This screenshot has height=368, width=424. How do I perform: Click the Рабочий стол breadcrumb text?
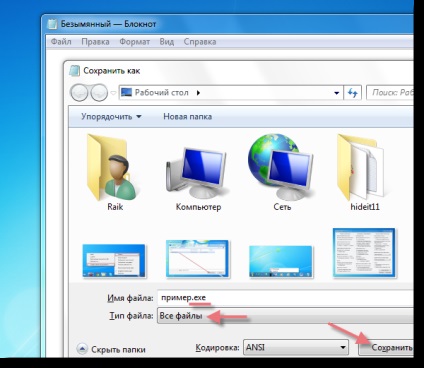162,92
